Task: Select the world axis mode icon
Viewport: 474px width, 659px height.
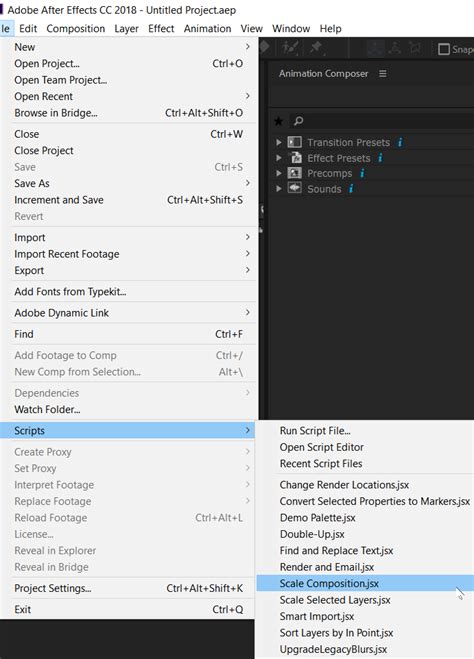Action: [x=395, y=48]
